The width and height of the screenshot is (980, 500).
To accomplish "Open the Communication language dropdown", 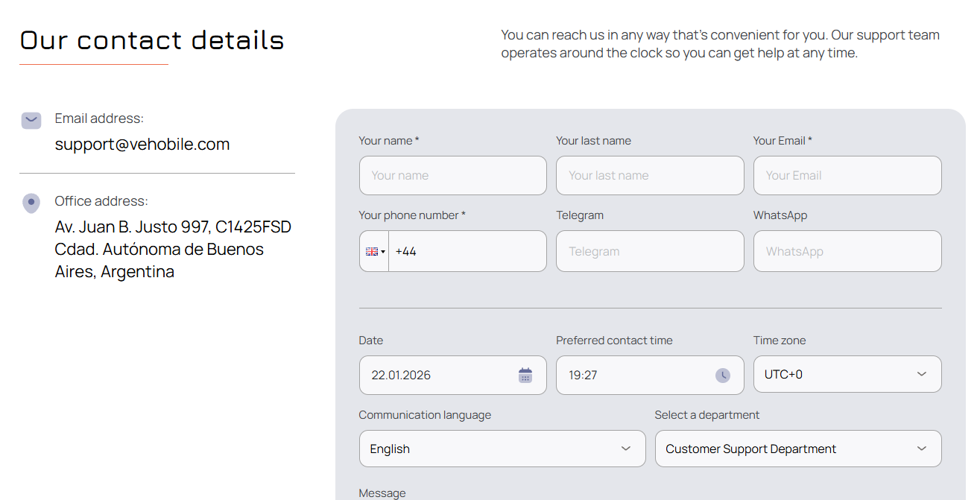I will [502, 449].
